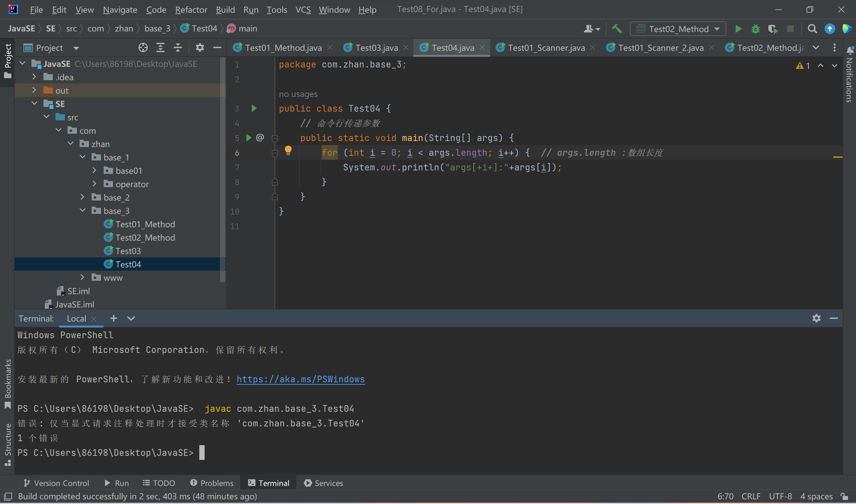Close the Test04.java tab
856x504 pixels.
tap(482, 47)
